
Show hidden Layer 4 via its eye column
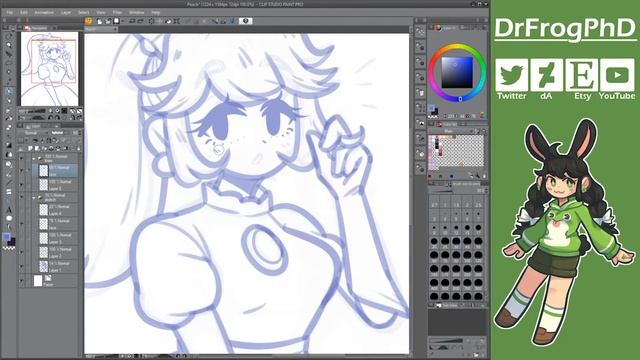pyautogui.click(x=22, y=210)
